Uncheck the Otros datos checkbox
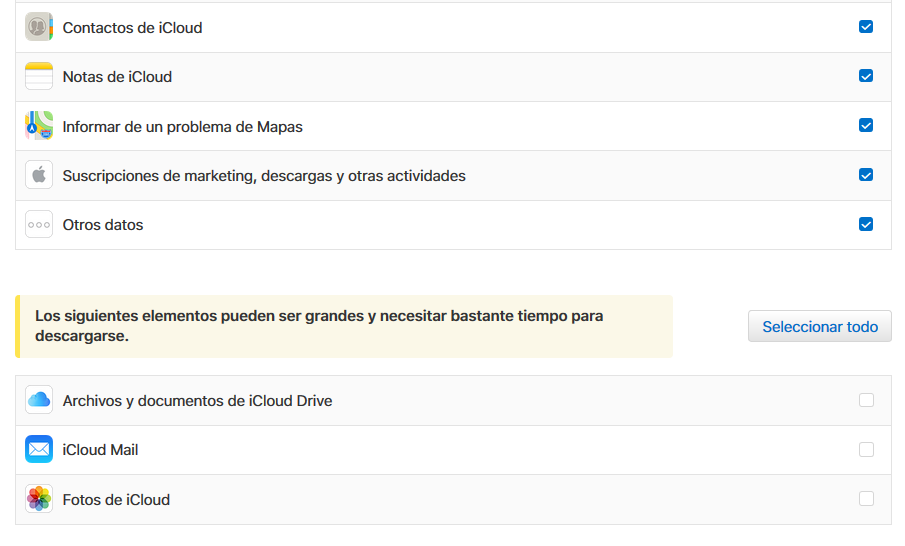The width and height of the screenshot is (905, 546). [866, 224]
